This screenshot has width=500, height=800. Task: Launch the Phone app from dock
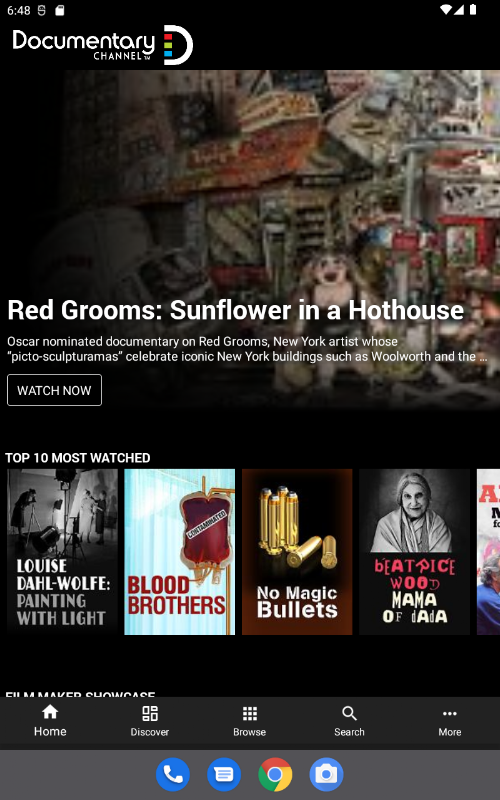click(173, 774)
